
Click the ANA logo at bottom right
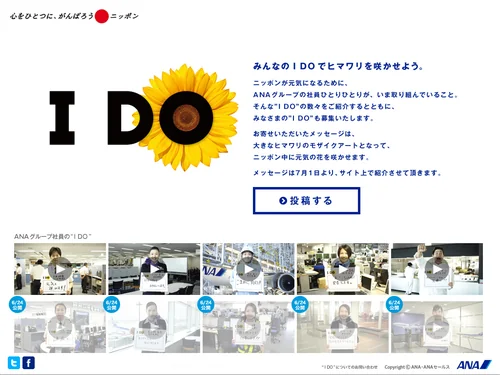tap(474, 365)
